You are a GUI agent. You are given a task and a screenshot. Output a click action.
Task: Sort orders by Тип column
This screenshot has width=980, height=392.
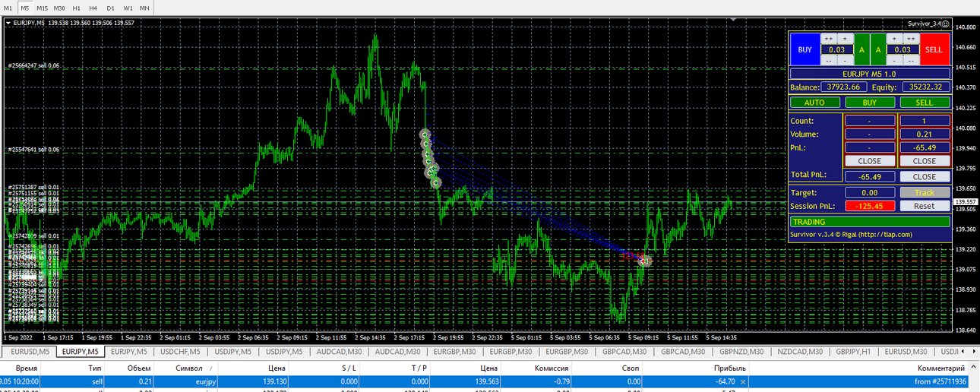pyautogui.click(x=72, y=368)
